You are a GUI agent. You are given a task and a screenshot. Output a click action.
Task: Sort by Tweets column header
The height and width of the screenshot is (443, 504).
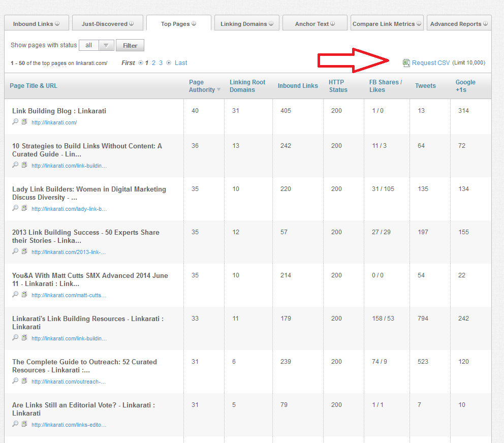pyautogui.click(x=425, y=86)
